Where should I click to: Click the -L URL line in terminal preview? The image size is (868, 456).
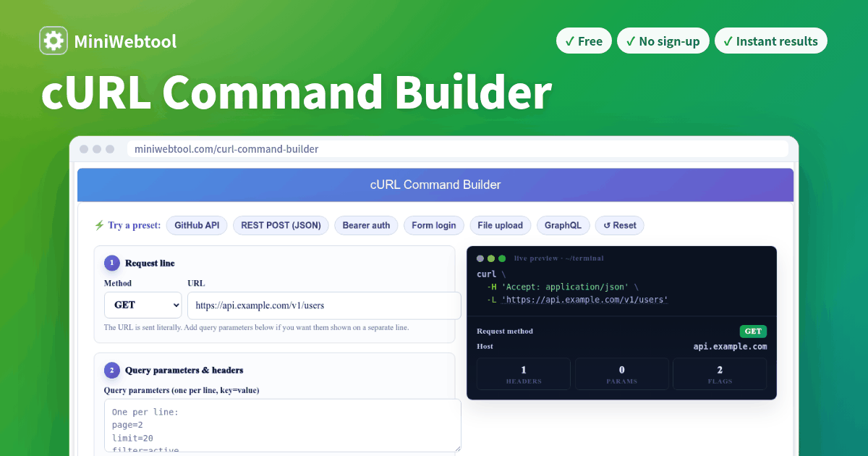coord(577,299)
